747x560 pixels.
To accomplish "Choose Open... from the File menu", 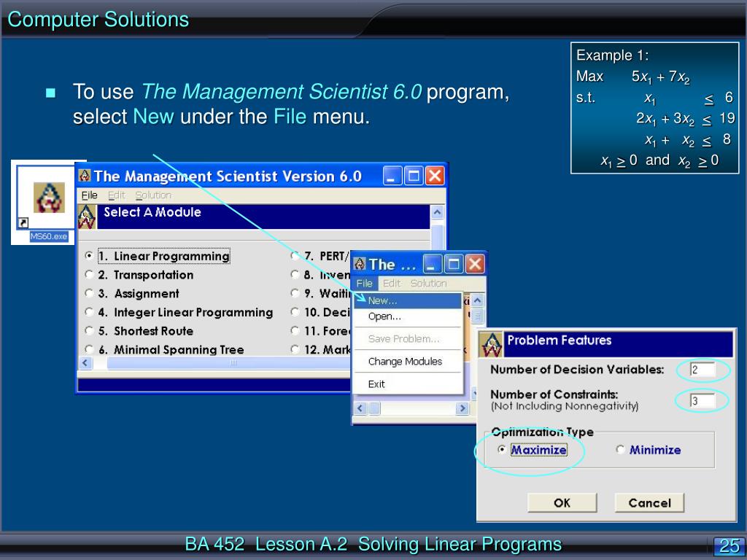I will coord(407,316).
